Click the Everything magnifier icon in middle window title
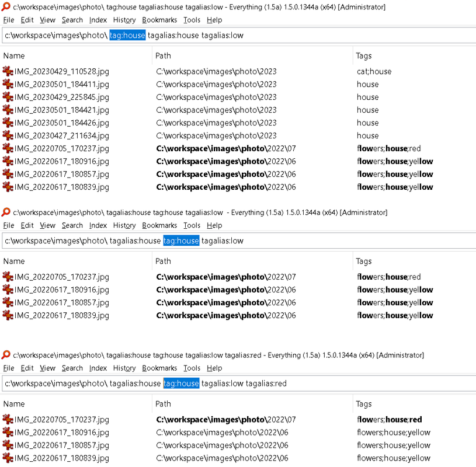 [6, 212]
